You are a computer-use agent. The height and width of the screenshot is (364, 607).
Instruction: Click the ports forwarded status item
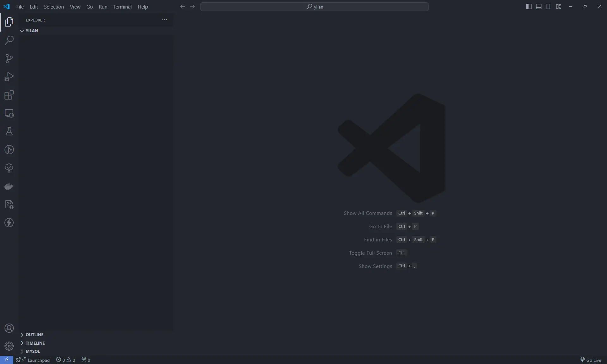(x=86, y=360)
